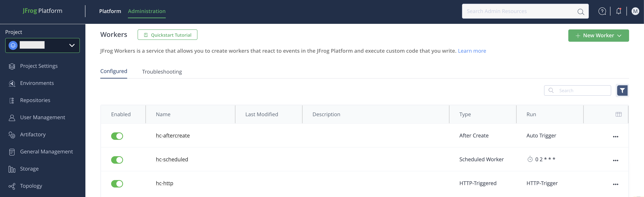Click the clock icon beside cron schedule
The width and height of the screenshot is (644, 197).
point(530,159)
